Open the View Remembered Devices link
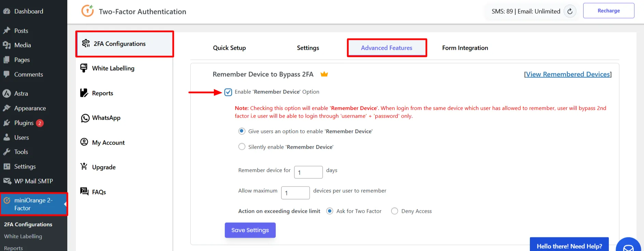The height and width of the screenshot is (251, 644). pos(568,74)
